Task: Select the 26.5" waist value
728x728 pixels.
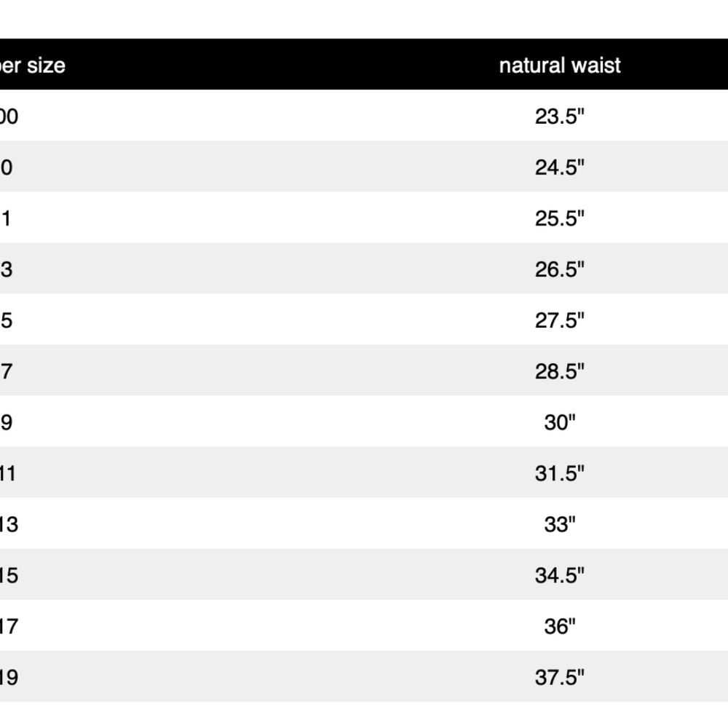Action: point(559,269)
